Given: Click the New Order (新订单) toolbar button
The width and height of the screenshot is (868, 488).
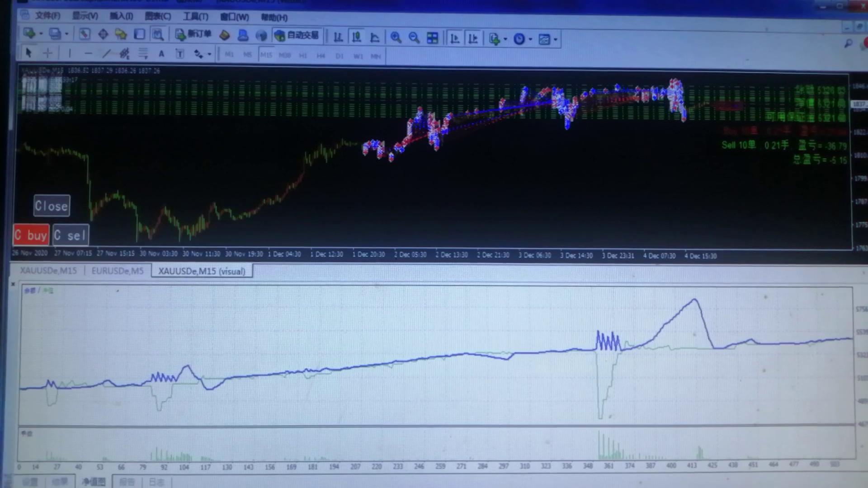Looking at the screenshot, I should [193, 35].
